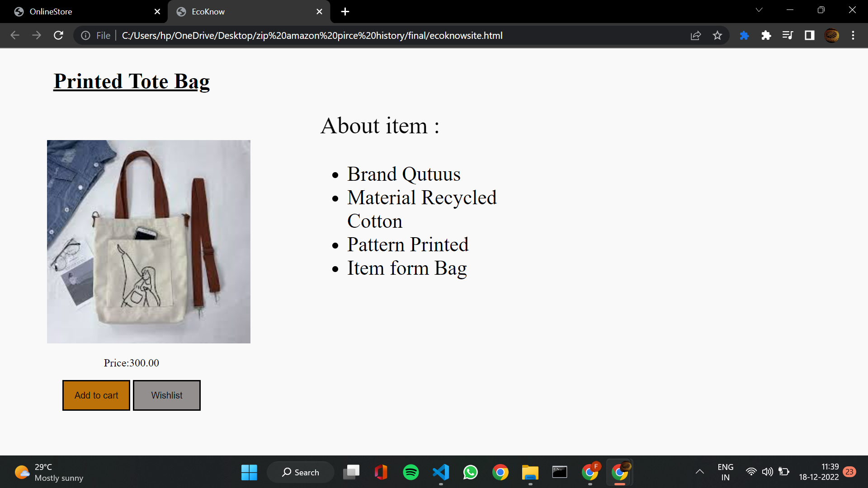Click the Printed Tote Bag heading link
Image resolution: width=868 pixels, height=488 pixels.
pos(132,81)
